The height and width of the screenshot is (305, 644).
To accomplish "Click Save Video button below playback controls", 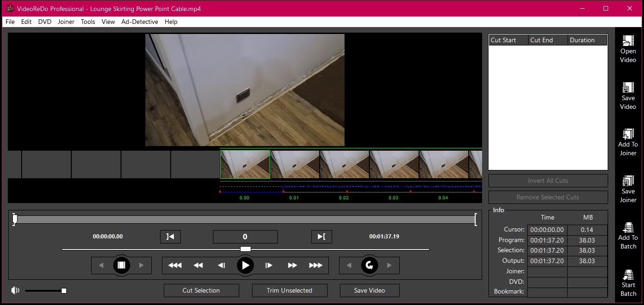I will 369,290.
